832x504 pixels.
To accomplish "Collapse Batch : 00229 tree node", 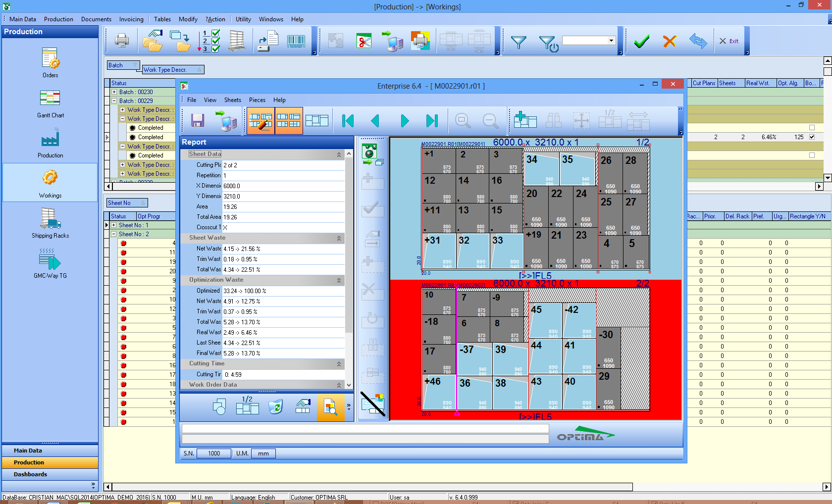I will click(114, 101).
